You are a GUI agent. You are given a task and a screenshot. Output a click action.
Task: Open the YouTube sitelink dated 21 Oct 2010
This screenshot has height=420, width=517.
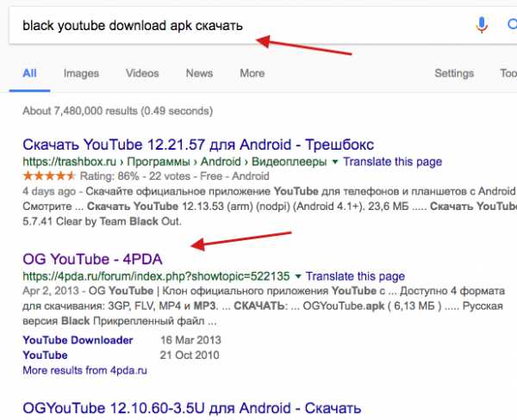coord(45,355)
